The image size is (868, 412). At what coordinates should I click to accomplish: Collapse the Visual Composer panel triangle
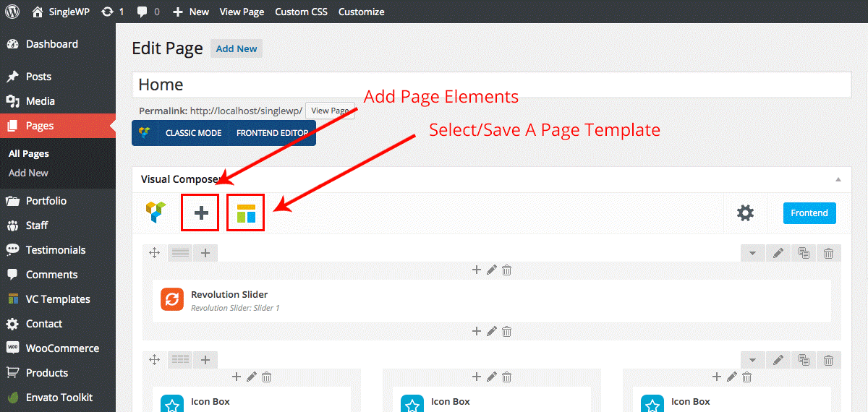pos(838,179)
